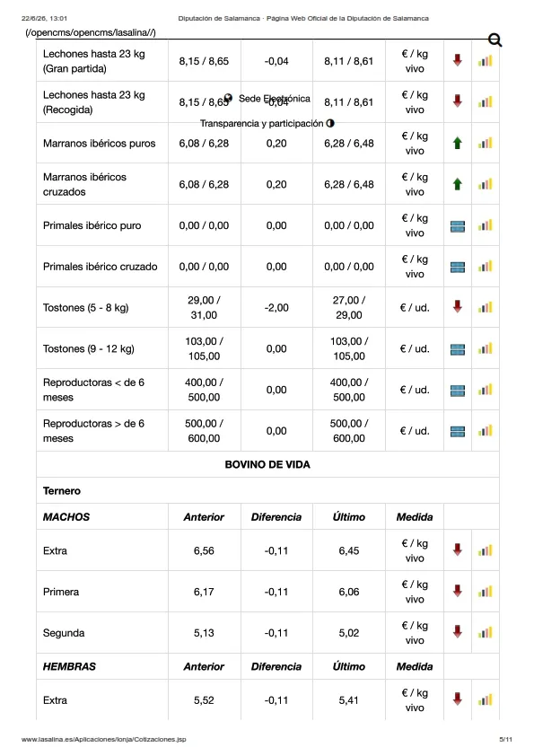Toggle the contrast icon beside Transparencia y participación
Viewport: 534px width, 756px height.
330,123
